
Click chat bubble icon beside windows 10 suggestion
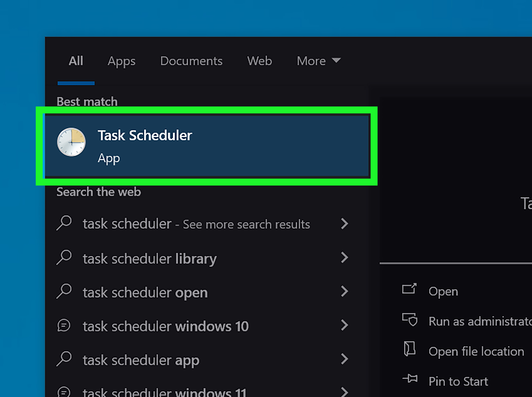(64, 326)
